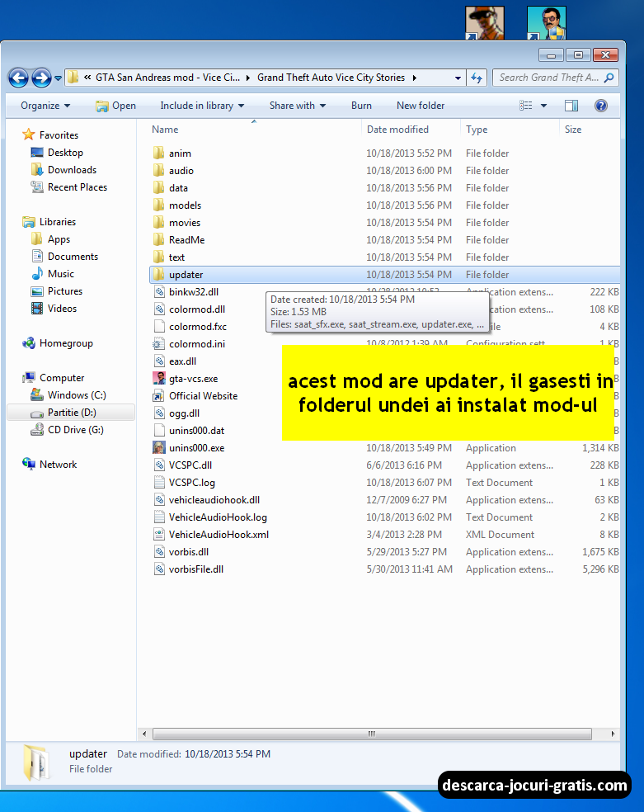Open the Include in library menu
The height and width of the screenshot is (812, 644).
(x=202, y=106)
